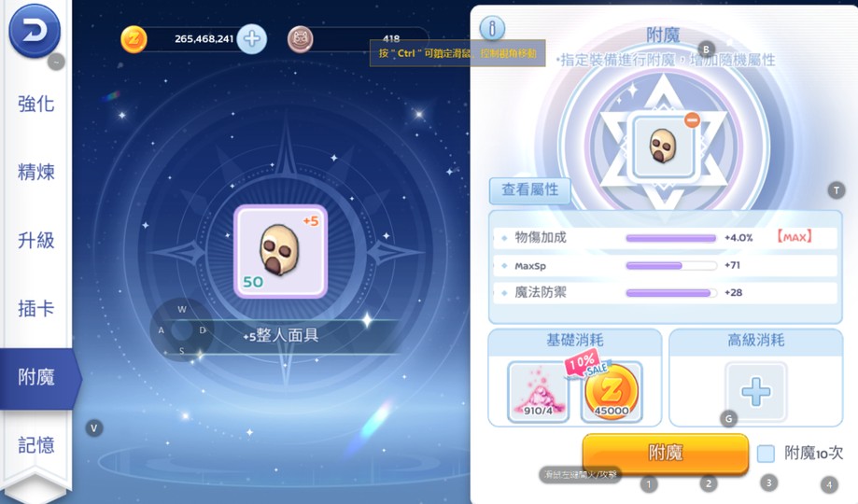This screenshot has height=504, width=858.
Task: Open the 強化 tab
Action: (36, 104)
